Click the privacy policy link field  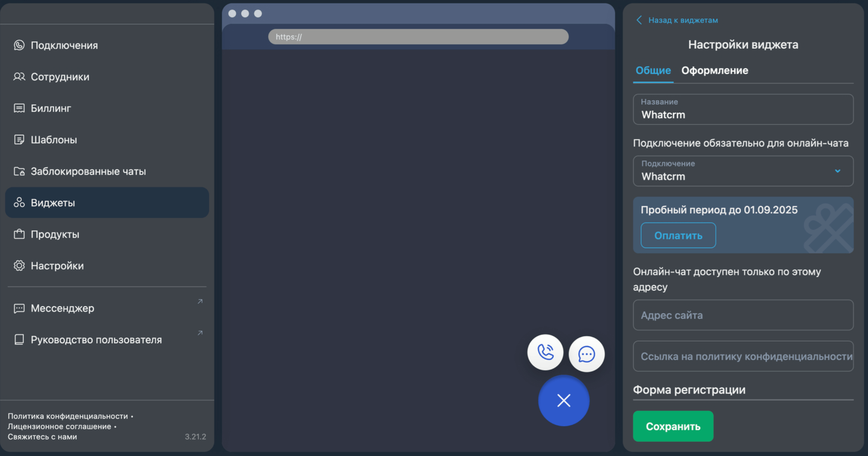(743, 356)
